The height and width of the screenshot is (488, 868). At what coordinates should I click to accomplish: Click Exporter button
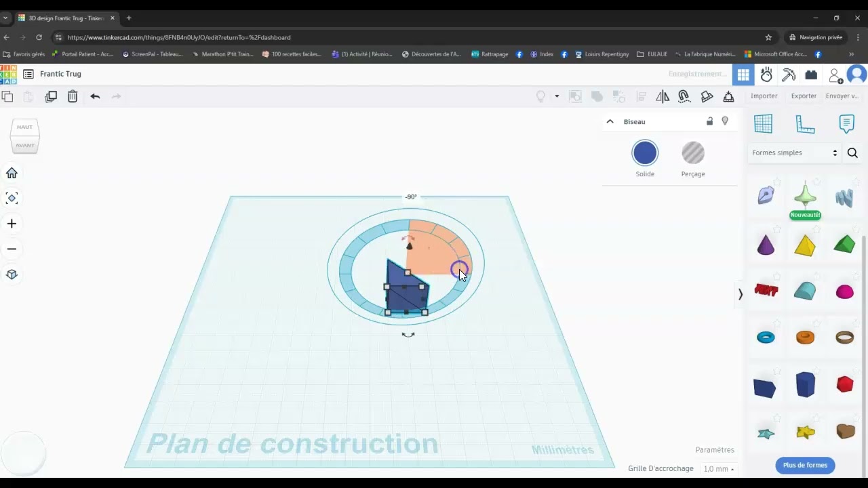coord(804,96)
